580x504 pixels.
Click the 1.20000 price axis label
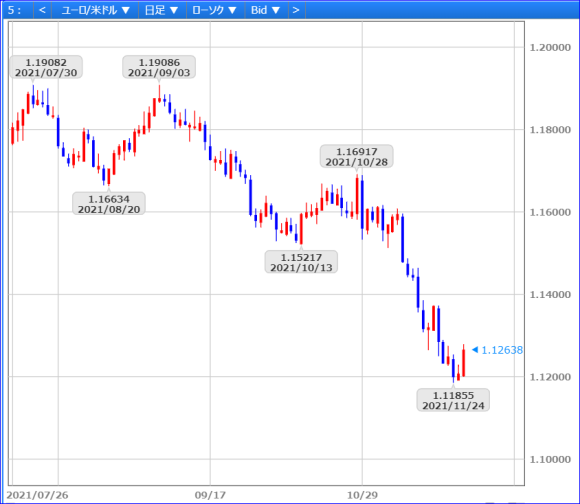[x=550, y=47]
